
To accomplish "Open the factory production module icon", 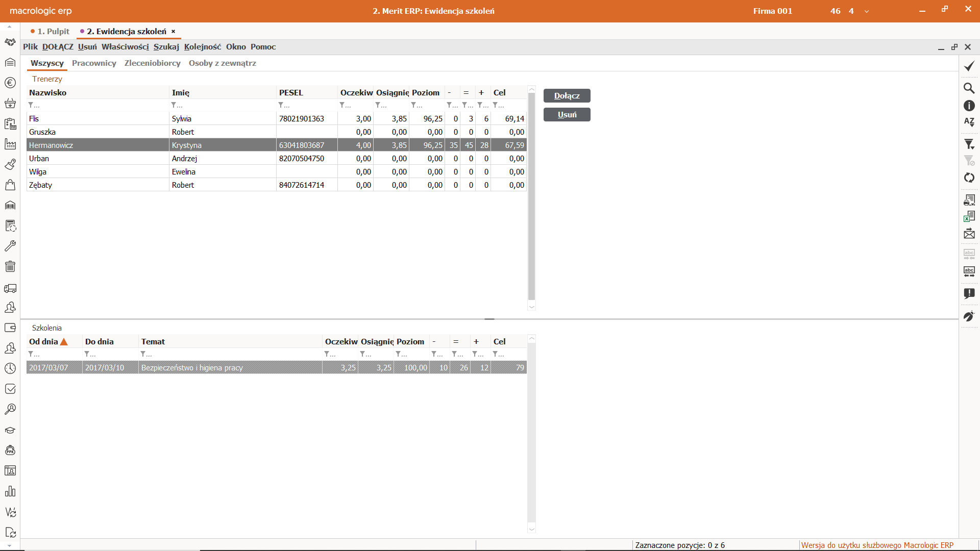I will click(x=10, y=144).
